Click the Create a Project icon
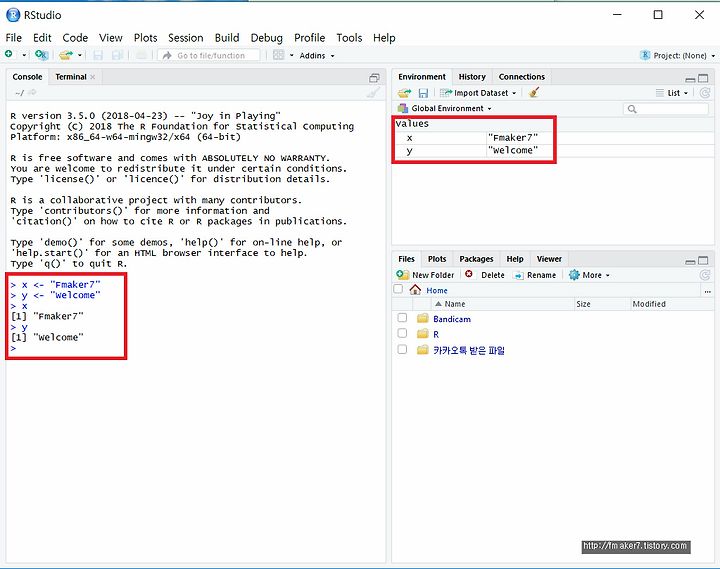 click(x=41, y=55)
